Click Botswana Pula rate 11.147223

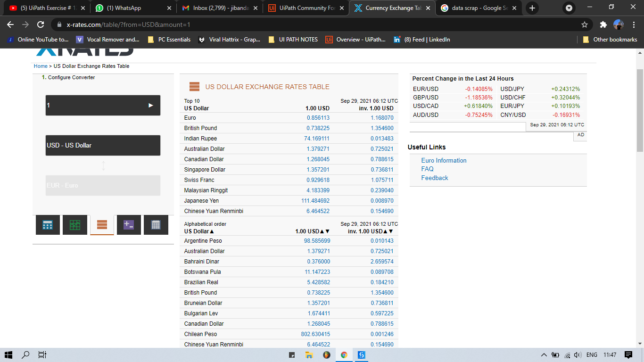pos(317,272)
